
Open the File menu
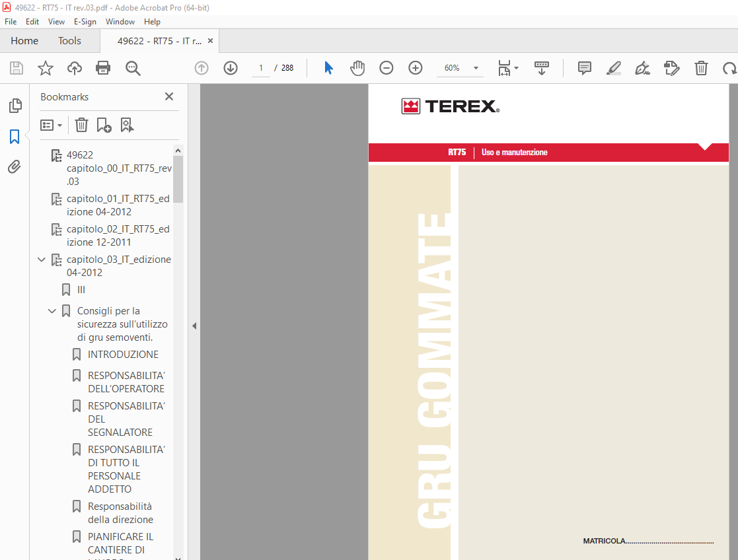tap(11, 22)
